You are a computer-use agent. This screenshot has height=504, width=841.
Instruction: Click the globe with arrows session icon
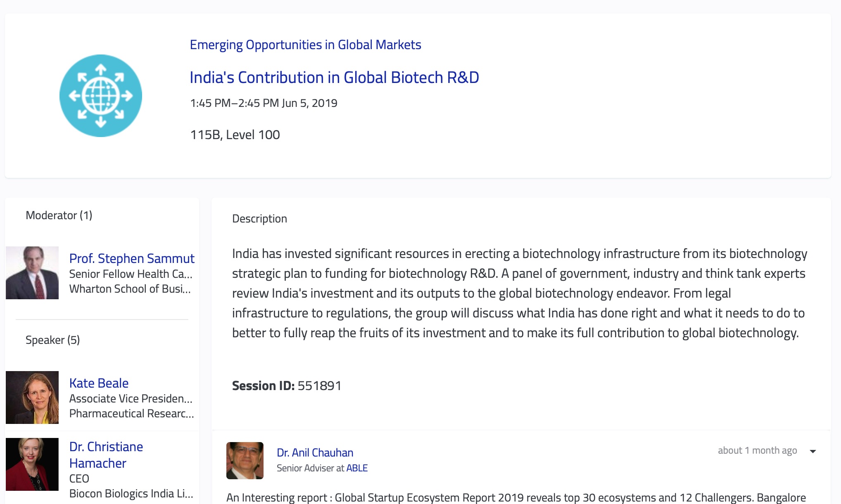[101, 96]
